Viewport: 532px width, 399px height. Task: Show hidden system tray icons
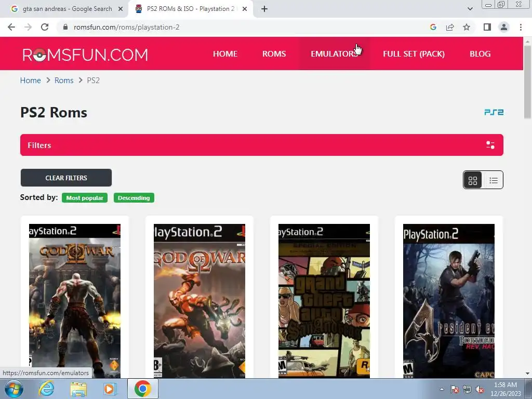tap(442, 389)
